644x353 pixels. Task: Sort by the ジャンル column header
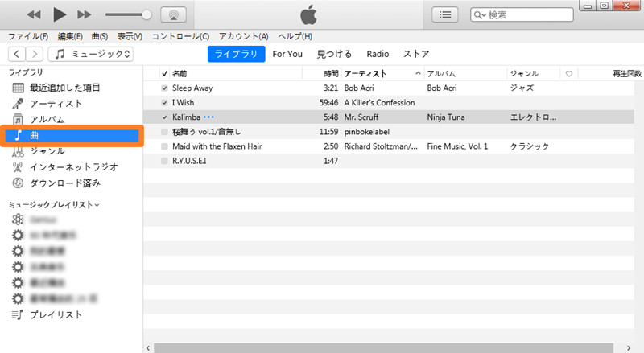coord(524,73)
